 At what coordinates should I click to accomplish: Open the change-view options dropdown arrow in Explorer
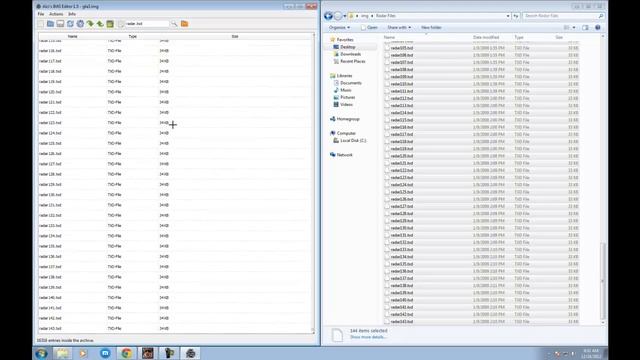point(574,27)
